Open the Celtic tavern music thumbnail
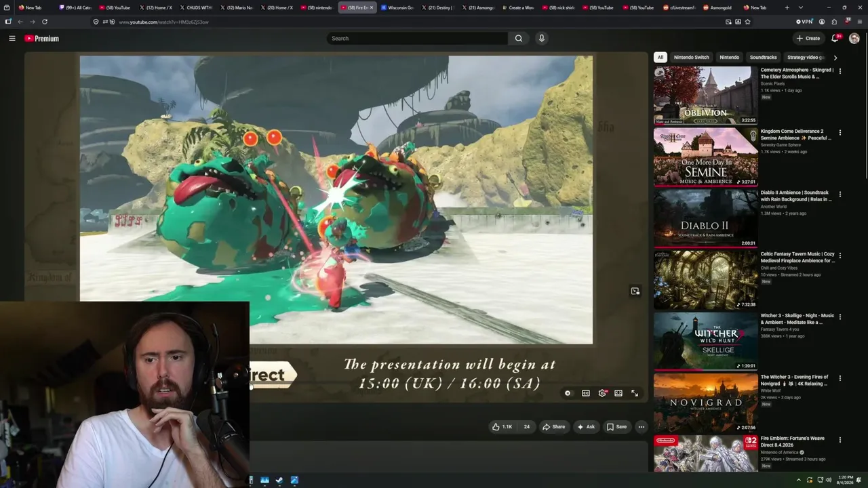 coord(705,279)
